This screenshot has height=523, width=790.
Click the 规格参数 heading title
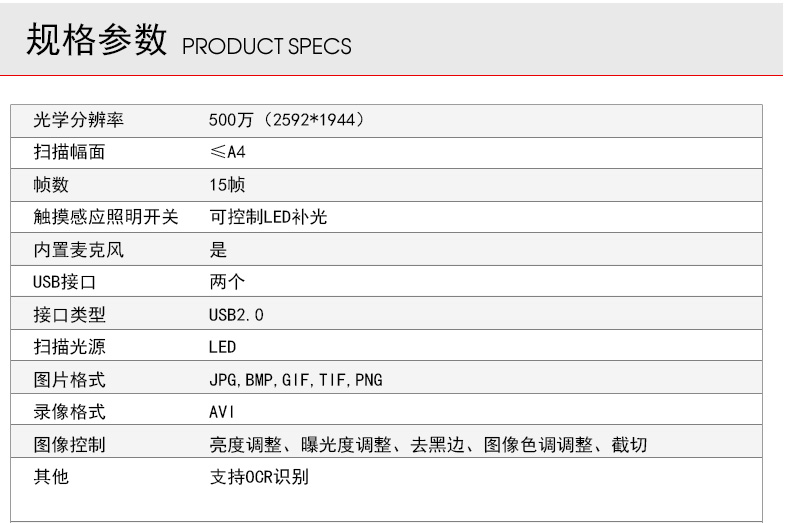point(95,41)
